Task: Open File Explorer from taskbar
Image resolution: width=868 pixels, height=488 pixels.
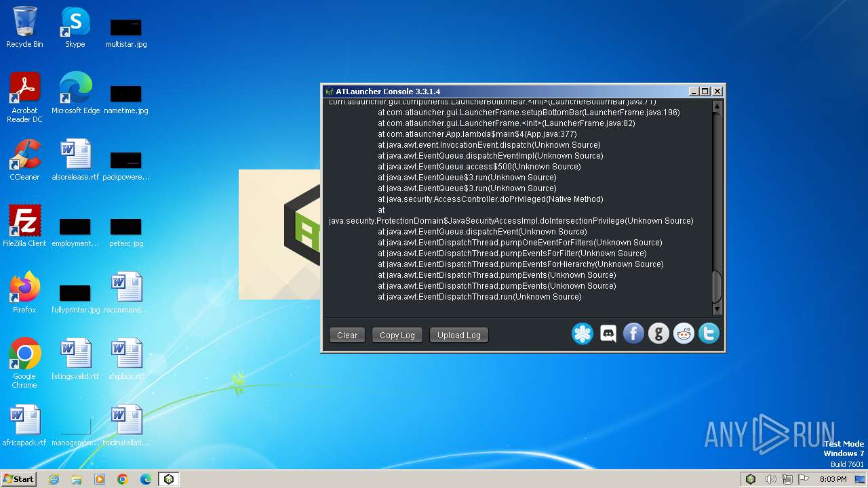Action: (77, 479)
